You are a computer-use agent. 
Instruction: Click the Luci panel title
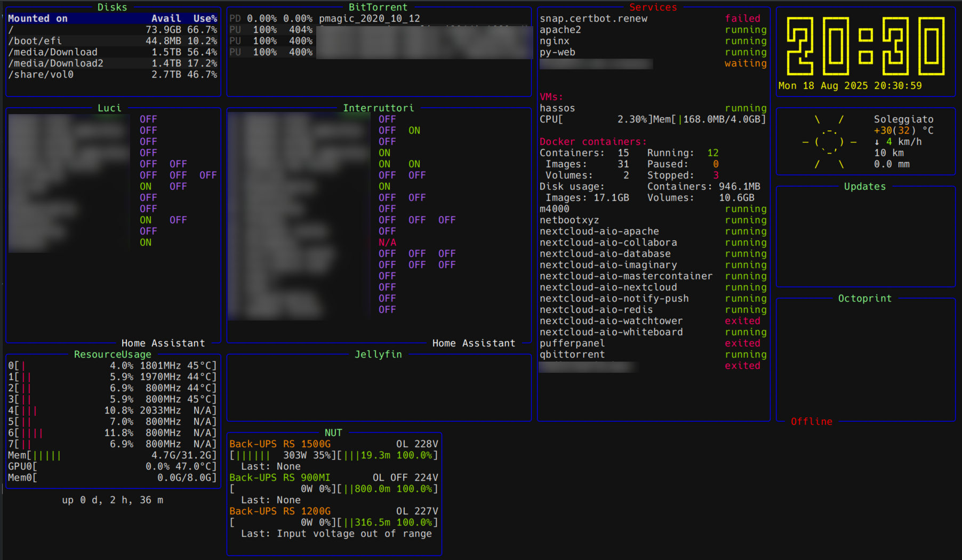(109, 108)
